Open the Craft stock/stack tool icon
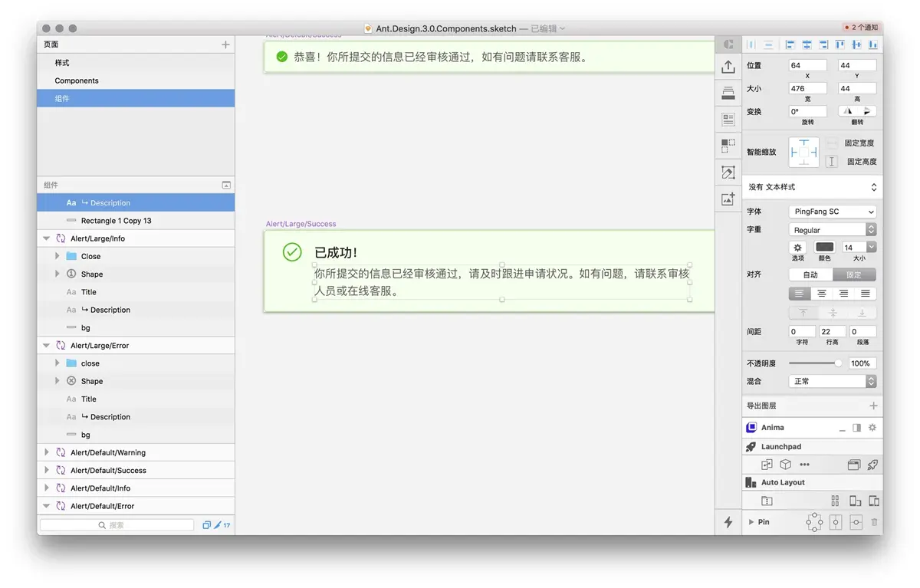 (x=728, y=93)
